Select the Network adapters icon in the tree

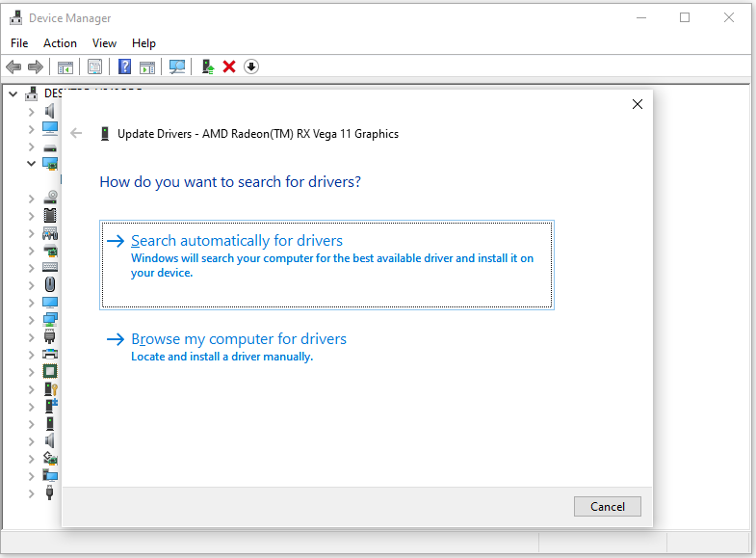point(50,319)
